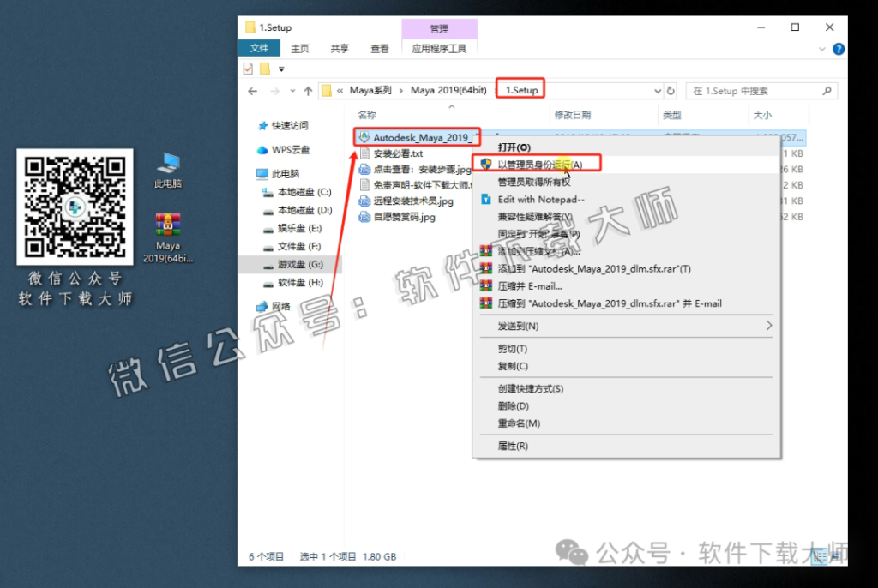Select the 免责声明-软件下载大师 text file
This screenshot has height=588, width=878.
click(x=416, y=185)
